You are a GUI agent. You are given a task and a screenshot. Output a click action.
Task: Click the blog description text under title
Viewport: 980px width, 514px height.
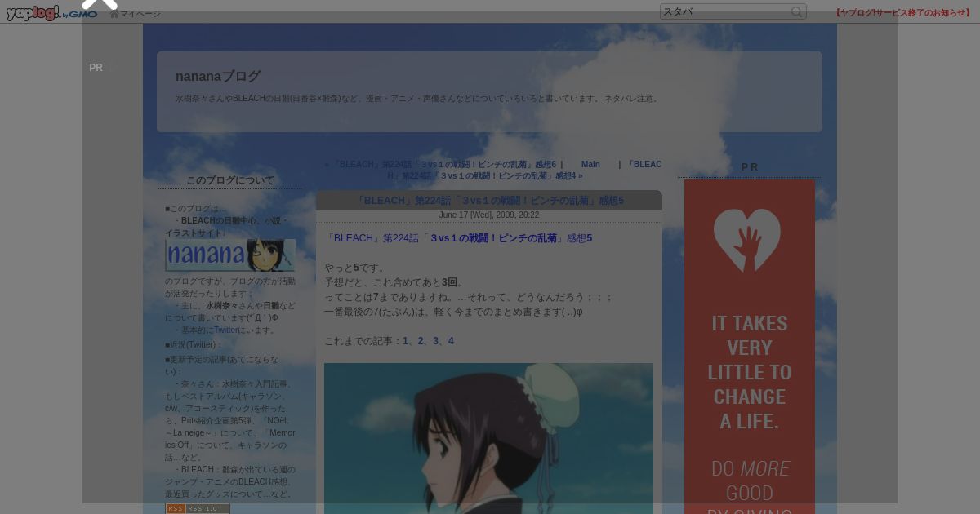417,99
